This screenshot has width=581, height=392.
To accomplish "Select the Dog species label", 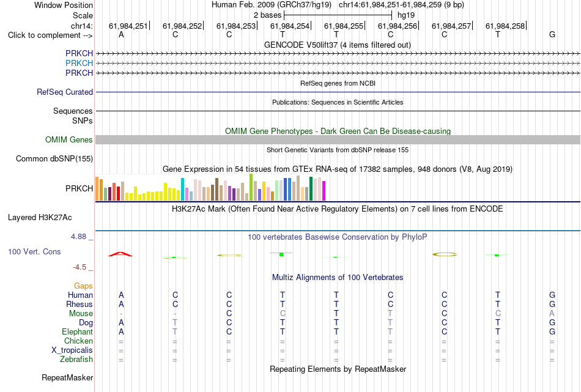I will coord(86,323).
